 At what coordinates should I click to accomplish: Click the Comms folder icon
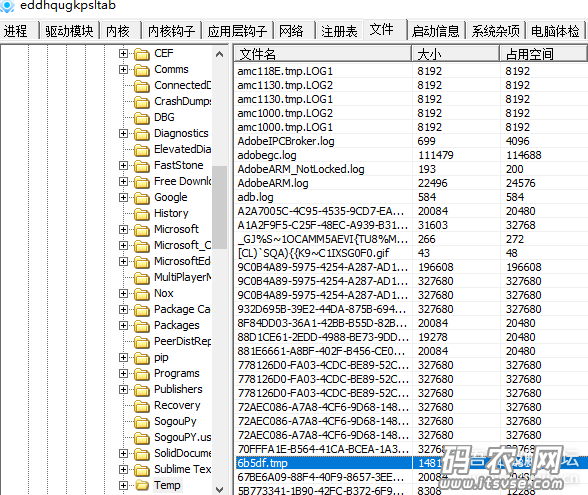pyautogui.click(x=142, y=70)
